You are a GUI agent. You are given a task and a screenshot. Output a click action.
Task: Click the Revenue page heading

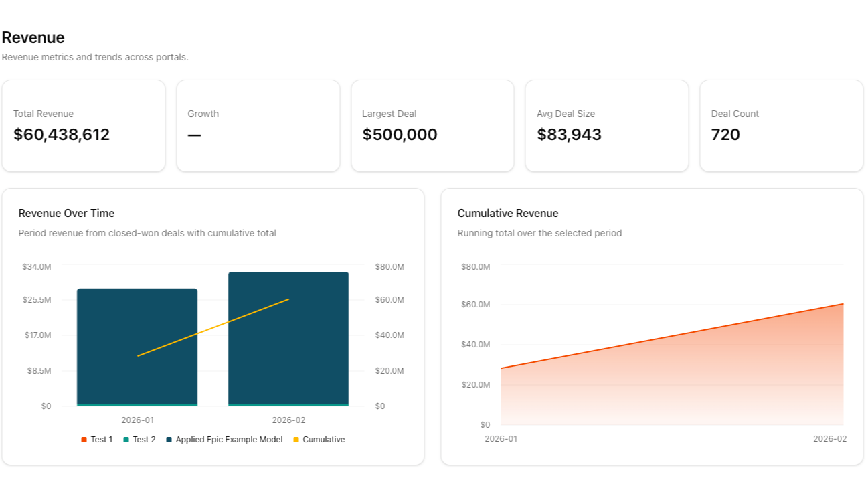[33, 37]
